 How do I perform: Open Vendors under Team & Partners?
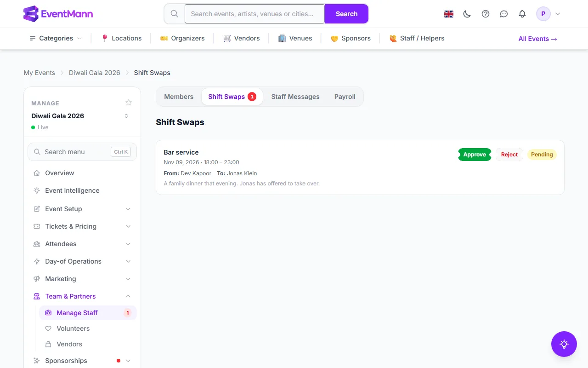click(x=88, y=344)
